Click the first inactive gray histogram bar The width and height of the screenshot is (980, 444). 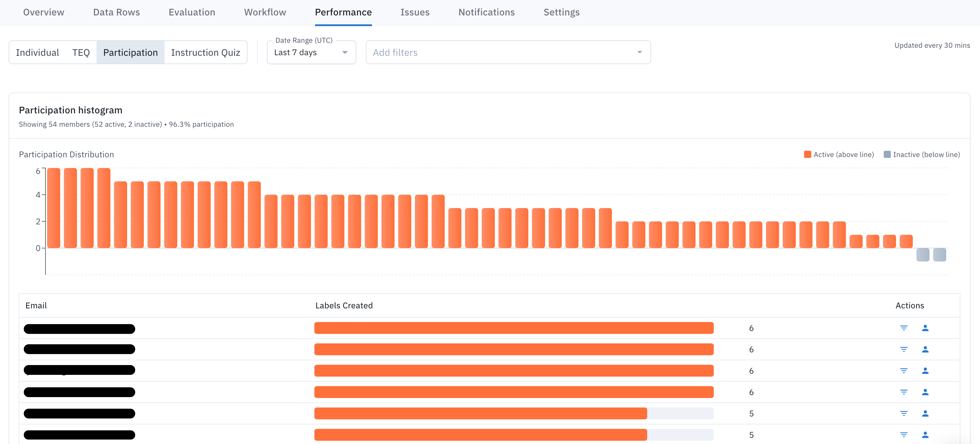(923, 254)
